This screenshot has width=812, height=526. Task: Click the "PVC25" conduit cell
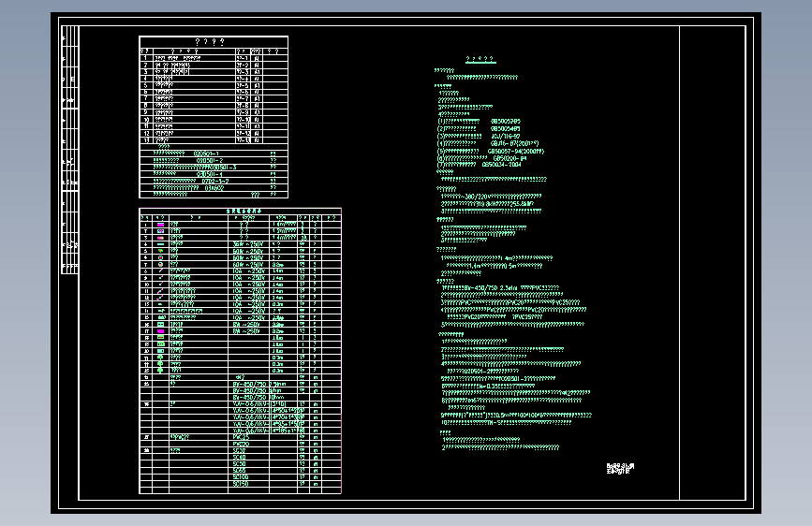pos(241,437)
